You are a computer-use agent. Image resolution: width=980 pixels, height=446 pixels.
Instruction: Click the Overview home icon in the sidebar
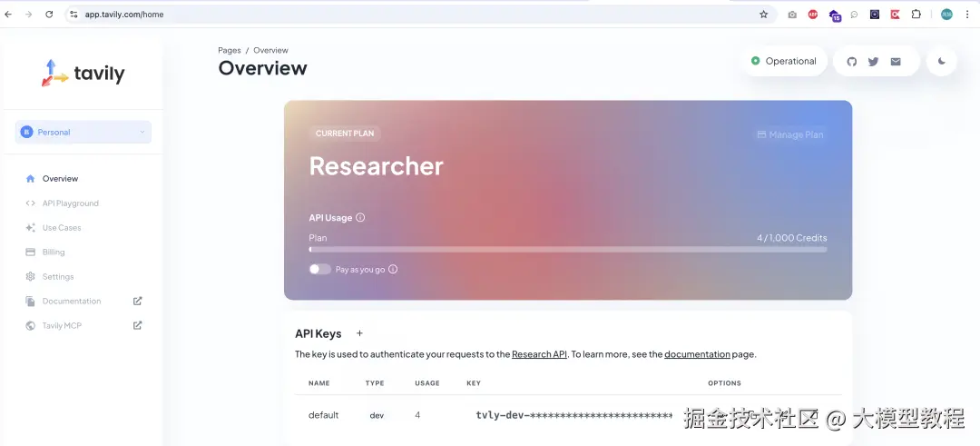coord(30,178)
